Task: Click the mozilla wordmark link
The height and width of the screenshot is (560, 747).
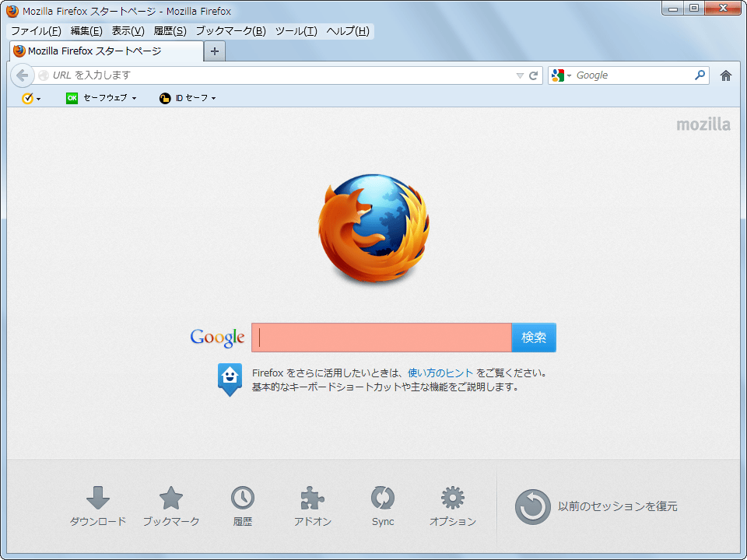Action: pos(703,124)
